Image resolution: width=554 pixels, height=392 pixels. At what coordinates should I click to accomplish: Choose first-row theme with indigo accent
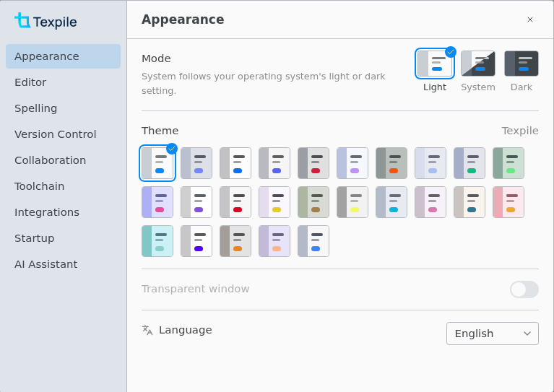(x=274, y=163)
